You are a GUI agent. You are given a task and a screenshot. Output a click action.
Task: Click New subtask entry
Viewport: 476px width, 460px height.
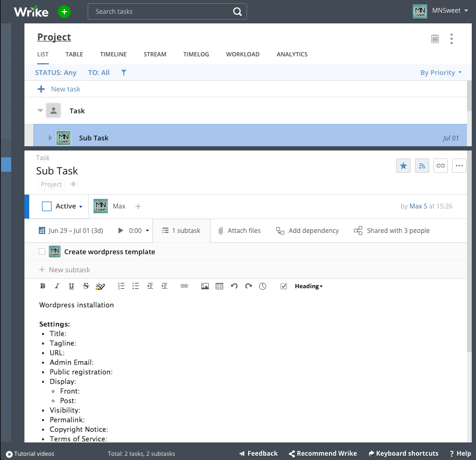click(70, 270)
